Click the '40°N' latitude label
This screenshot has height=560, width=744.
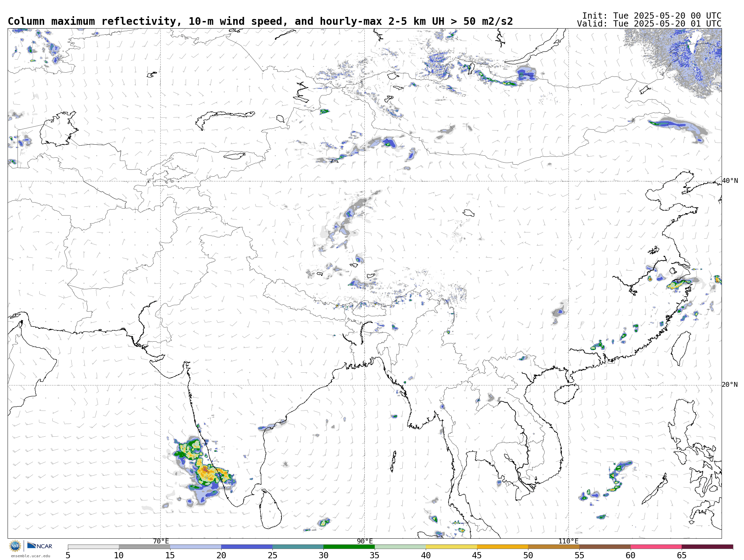730,181
